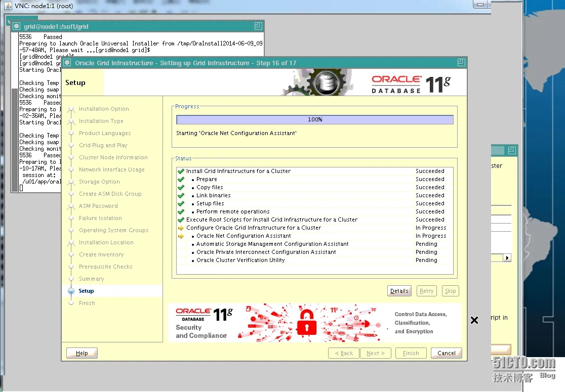Cancel the grid installation
The height and width of the screenshot is (392, 565).
click(446, 353)
